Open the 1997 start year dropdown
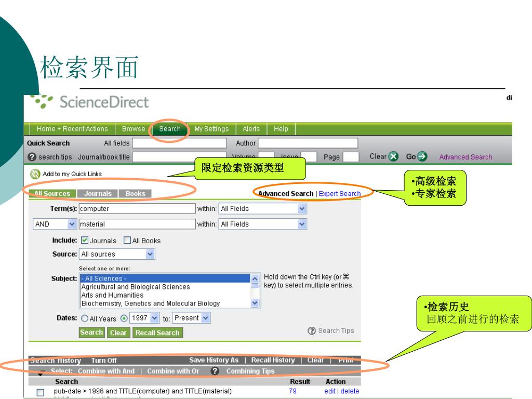The height and width of the screenshot is (399, 532). [x=154, y=318]
